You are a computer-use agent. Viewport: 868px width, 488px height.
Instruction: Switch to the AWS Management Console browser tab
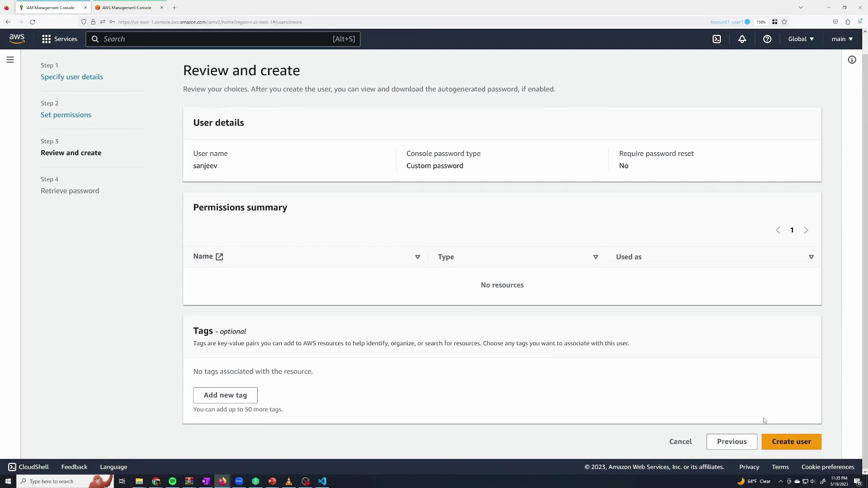tap(127, 7)
